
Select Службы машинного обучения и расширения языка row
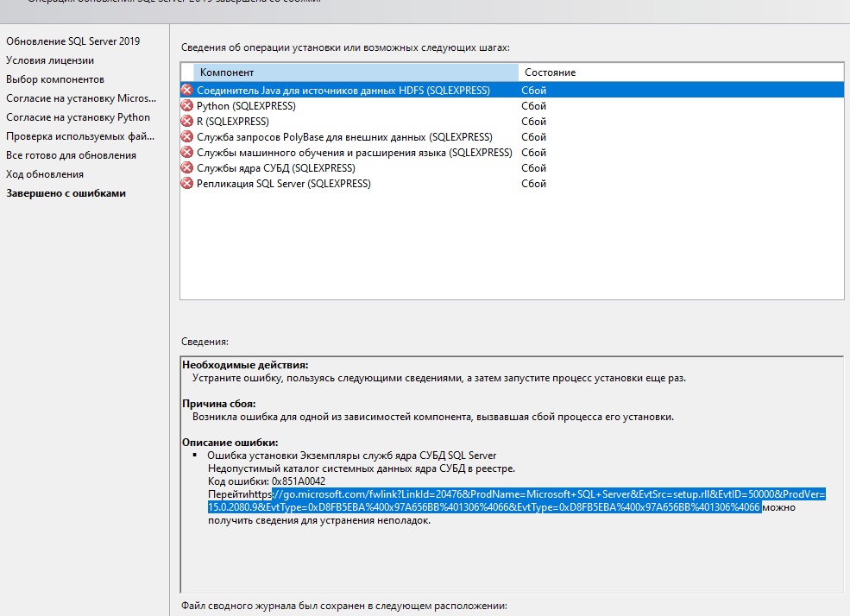click(x=513, y=152)
